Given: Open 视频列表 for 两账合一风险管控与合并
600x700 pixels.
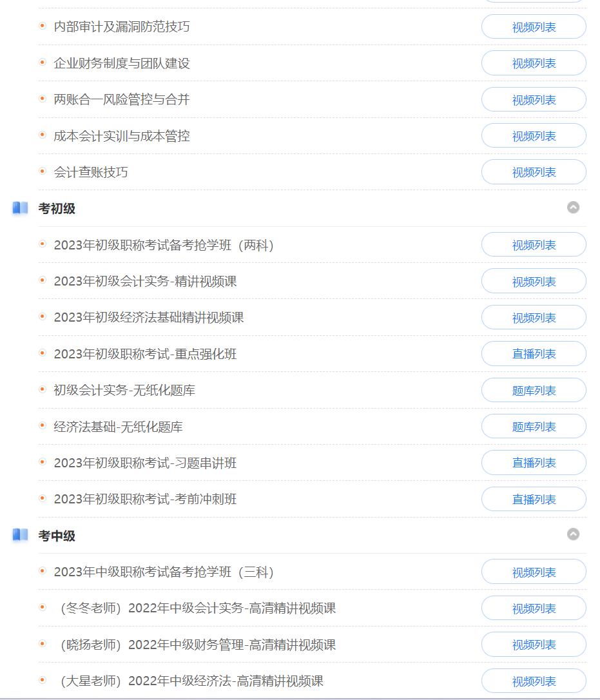Looking at the screenshot, I should coord(534,99).
